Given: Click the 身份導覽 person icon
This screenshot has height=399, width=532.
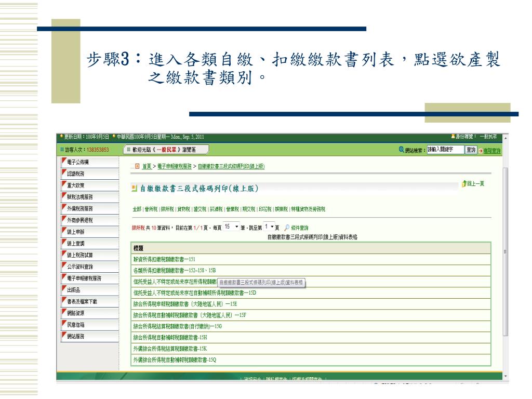Looking at the screenshot, I should click(453, 137).
